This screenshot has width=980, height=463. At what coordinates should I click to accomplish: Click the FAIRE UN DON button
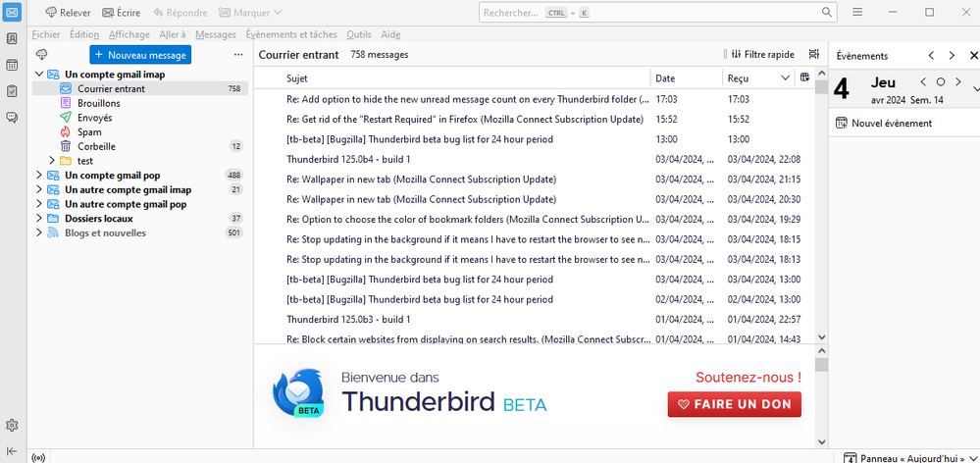pyautogui.click(x=734, y=404)
